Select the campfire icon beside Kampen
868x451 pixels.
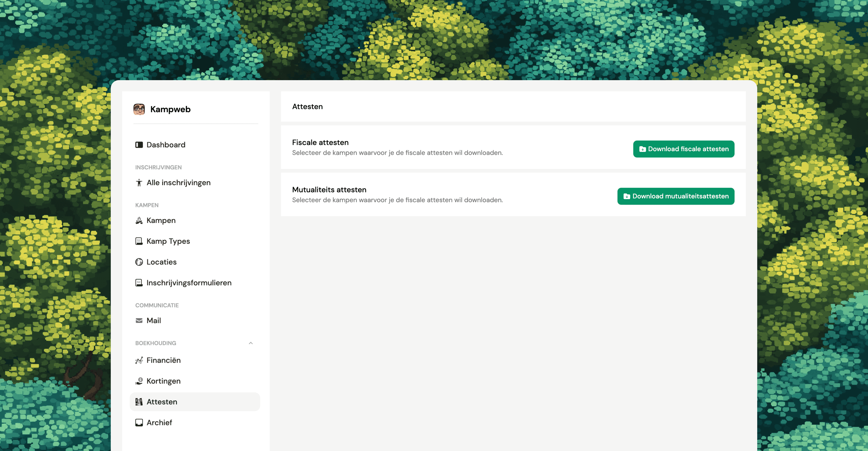pyautogui.click(x=139, y=220)
